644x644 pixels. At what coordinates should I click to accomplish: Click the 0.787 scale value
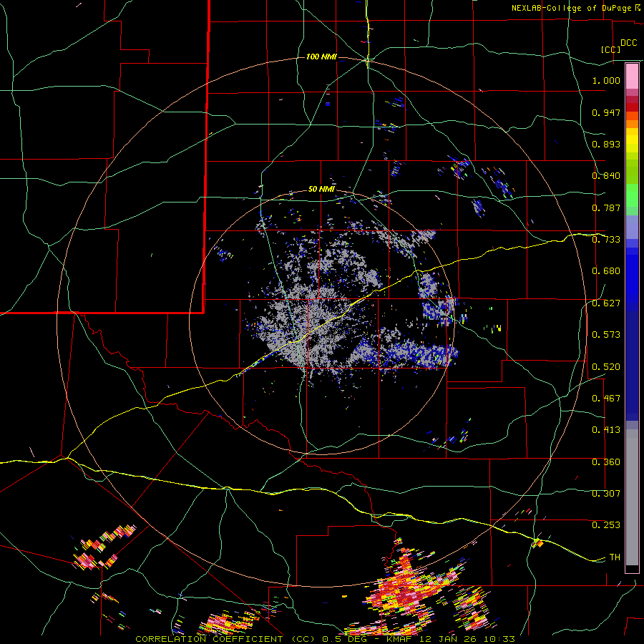[x=606, y=208]
